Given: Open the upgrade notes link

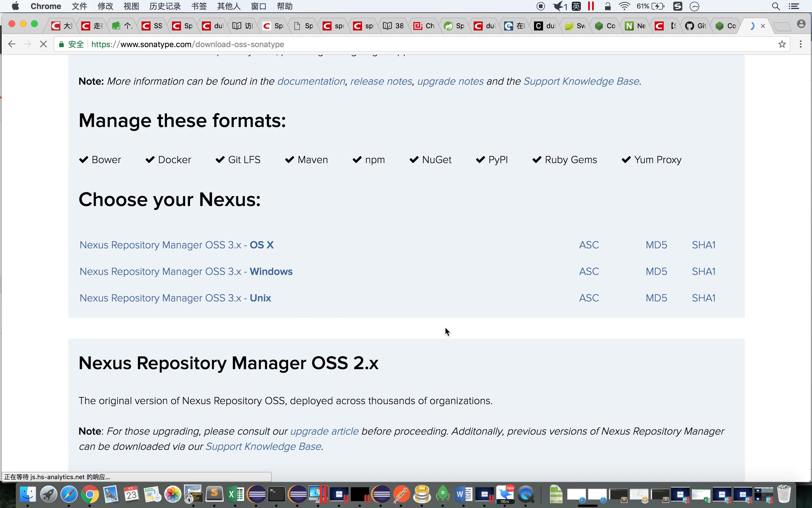Looking at the screenshot, I should [450, 81].
